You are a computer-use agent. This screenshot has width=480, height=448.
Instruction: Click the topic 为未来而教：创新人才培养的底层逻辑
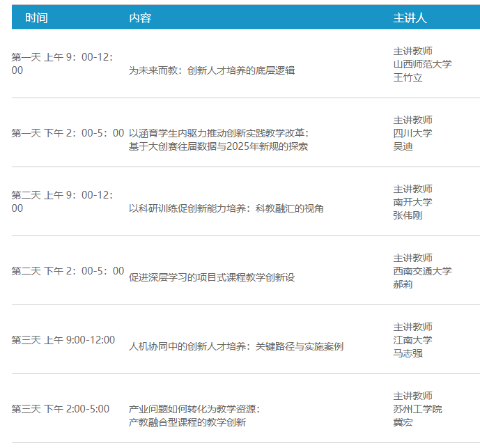pyautogui.click(x=212, y=70)
